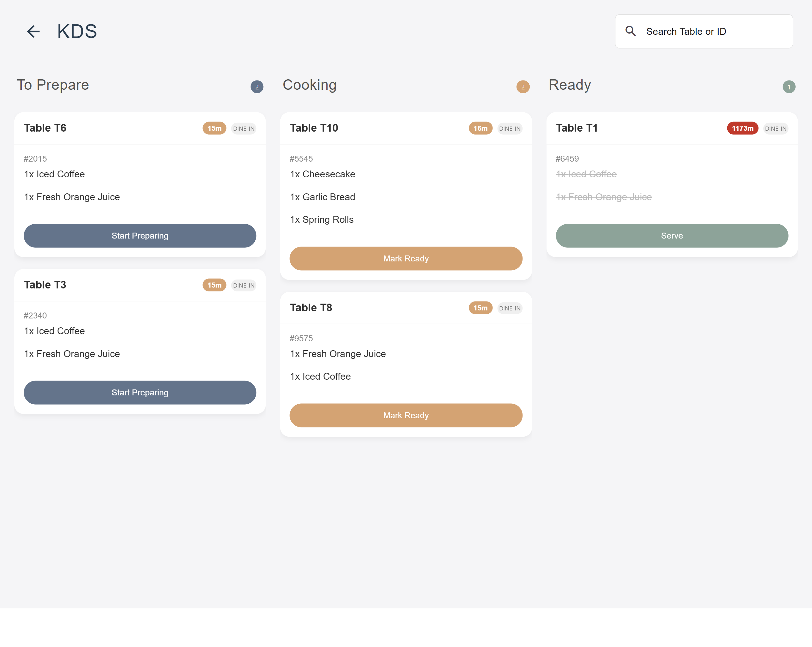This screenshot has height=647, width=812.
Task: Serve Table T1 order
Action: (671, 236)
